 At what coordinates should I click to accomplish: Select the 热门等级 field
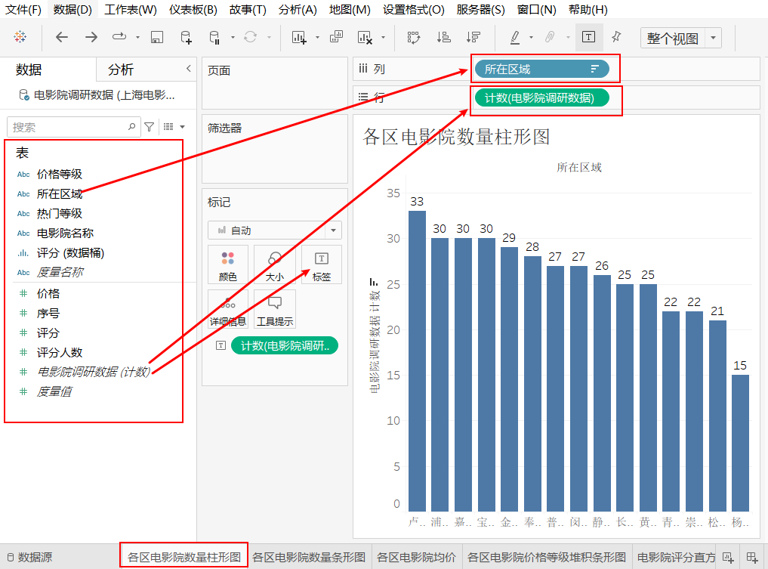(59, 213)
